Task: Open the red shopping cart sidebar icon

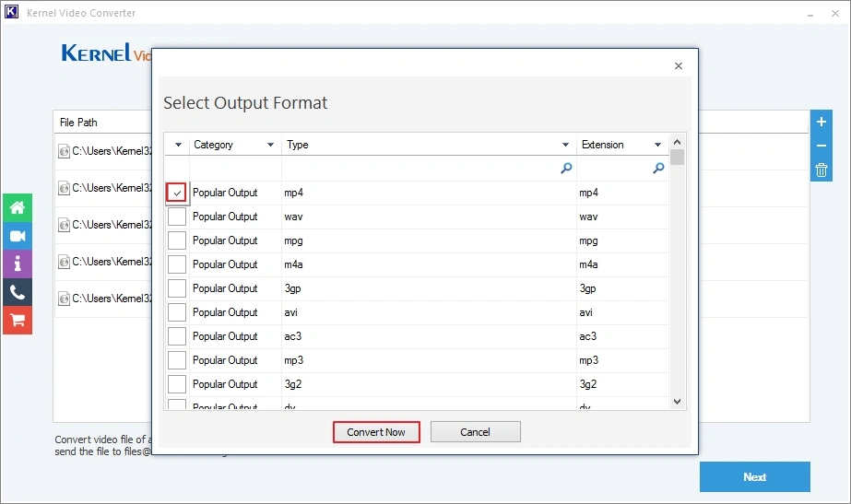Action: [18, 321]
